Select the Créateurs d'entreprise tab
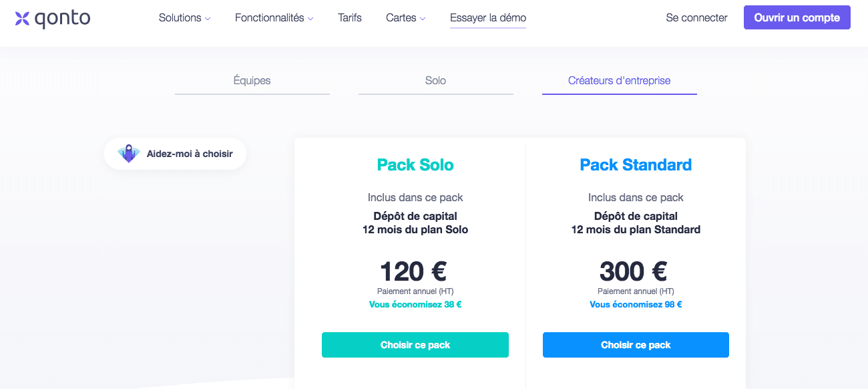The image size is (868, 389). [620, 81]
